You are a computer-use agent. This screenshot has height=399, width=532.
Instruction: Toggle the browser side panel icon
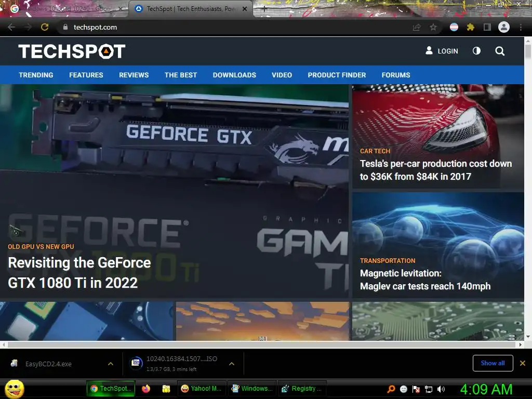tap(487, 27)
